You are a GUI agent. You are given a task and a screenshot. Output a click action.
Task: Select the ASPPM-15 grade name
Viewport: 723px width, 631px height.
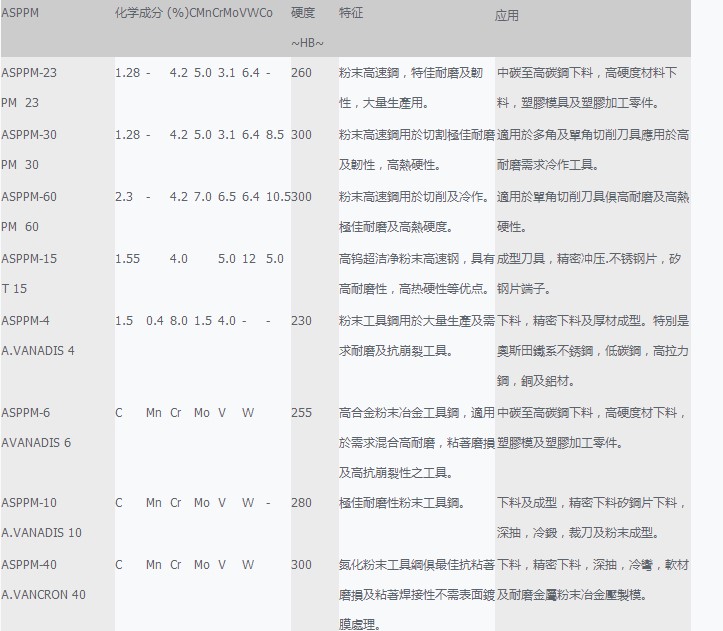click(x=29, y=259)
